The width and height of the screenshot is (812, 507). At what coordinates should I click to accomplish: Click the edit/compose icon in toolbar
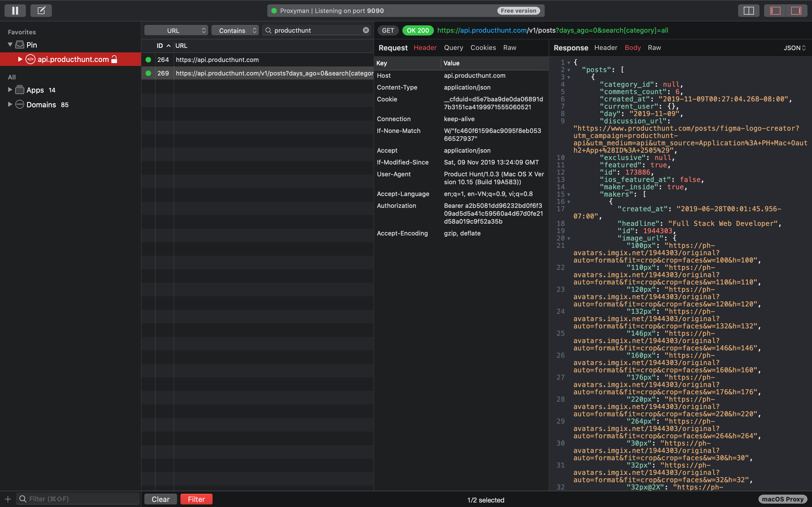point(41,10)
